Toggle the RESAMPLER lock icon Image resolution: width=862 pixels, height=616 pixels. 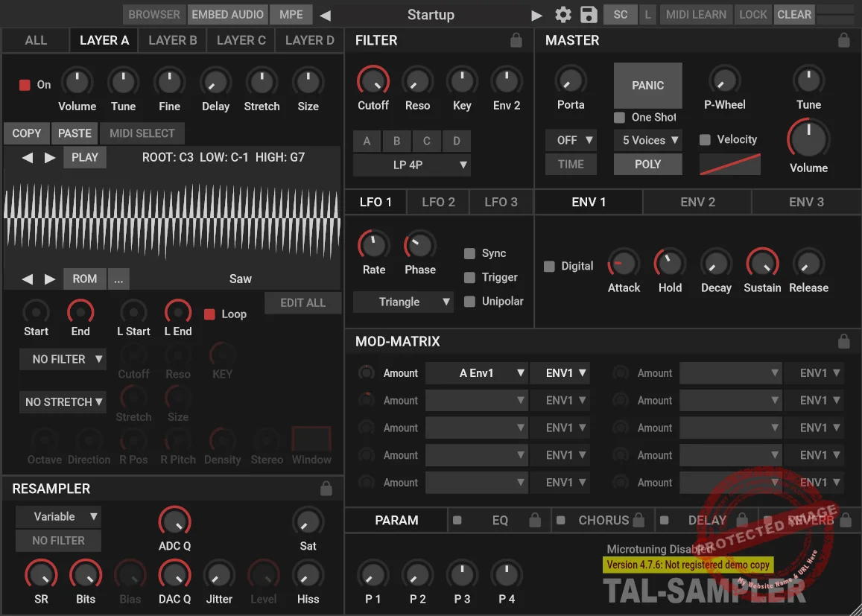(x=326, y=488)
